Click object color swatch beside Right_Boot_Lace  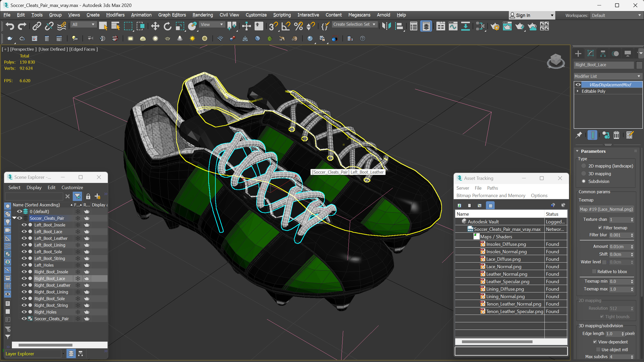pos(639,65)
